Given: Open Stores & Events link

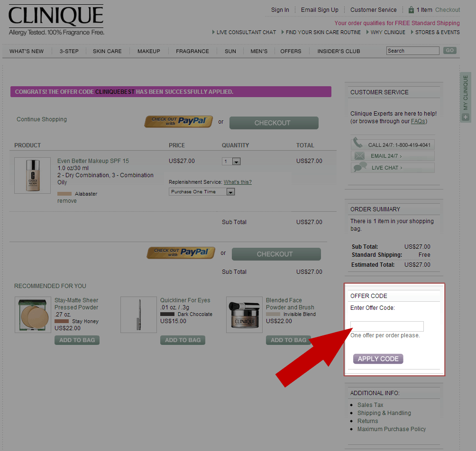Looking at the screenshot, I should click(438, 32).
